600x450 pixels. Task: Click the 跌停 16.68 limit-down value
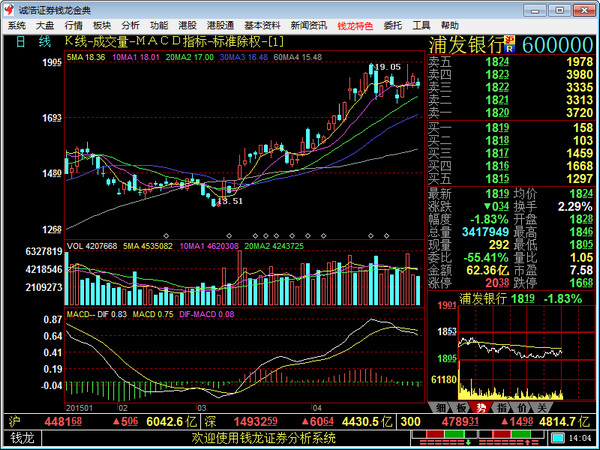click(x=581, y=283)
